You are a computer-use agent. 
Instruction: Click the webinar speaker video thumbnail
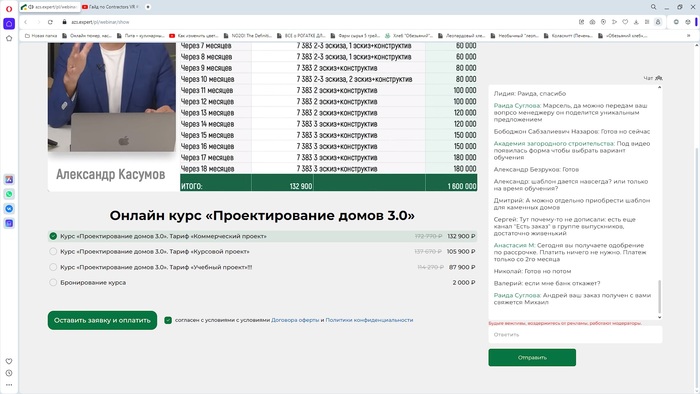click(112, 98)
